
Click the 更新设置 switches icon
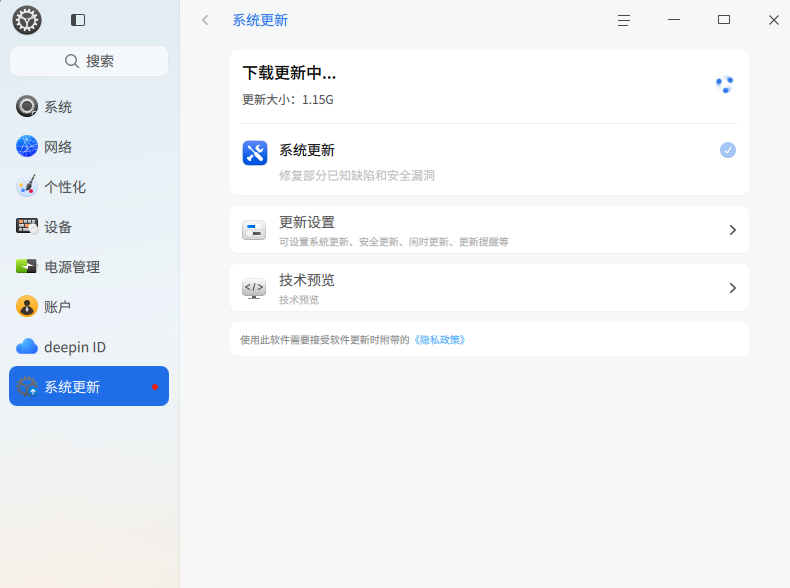tap(254, 230)
